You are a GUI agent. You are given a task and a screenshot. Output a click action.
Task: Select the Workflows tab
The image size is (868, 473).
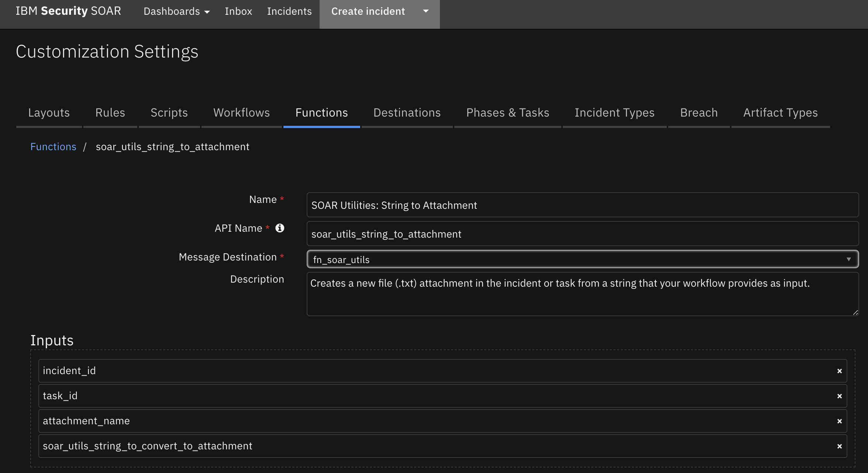[x=242, y=113]
